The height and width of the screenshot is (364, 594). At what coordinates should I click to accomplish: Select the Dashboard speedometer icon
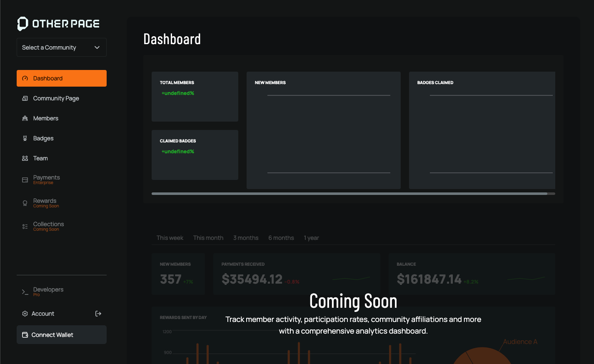click(x=25, y=78)
